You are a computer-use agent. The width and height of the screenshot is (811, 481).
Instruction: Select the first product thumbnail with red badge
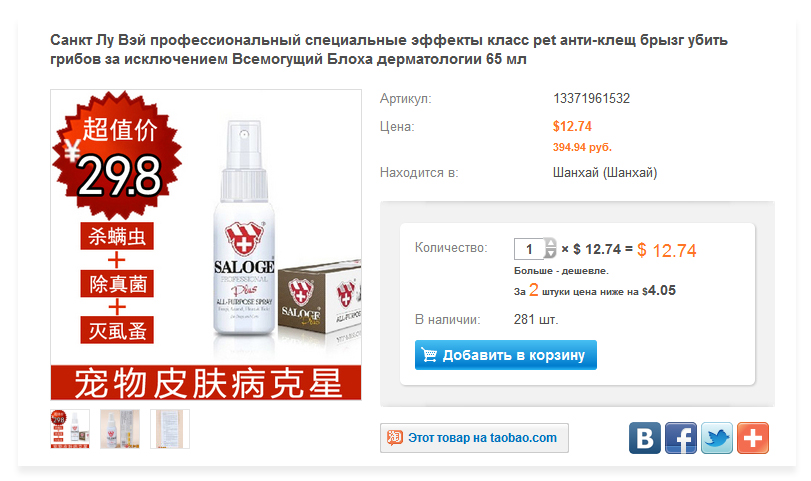click(70, 429)
